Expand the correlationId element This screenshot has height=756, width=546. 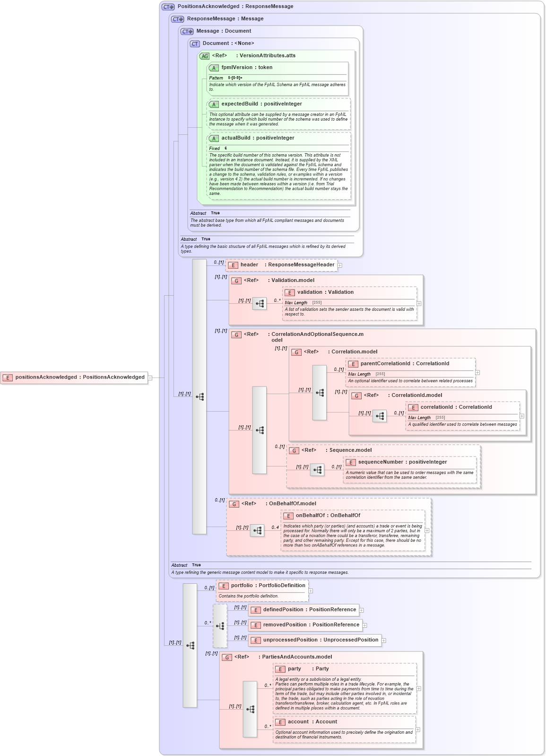tap(522, 416)
